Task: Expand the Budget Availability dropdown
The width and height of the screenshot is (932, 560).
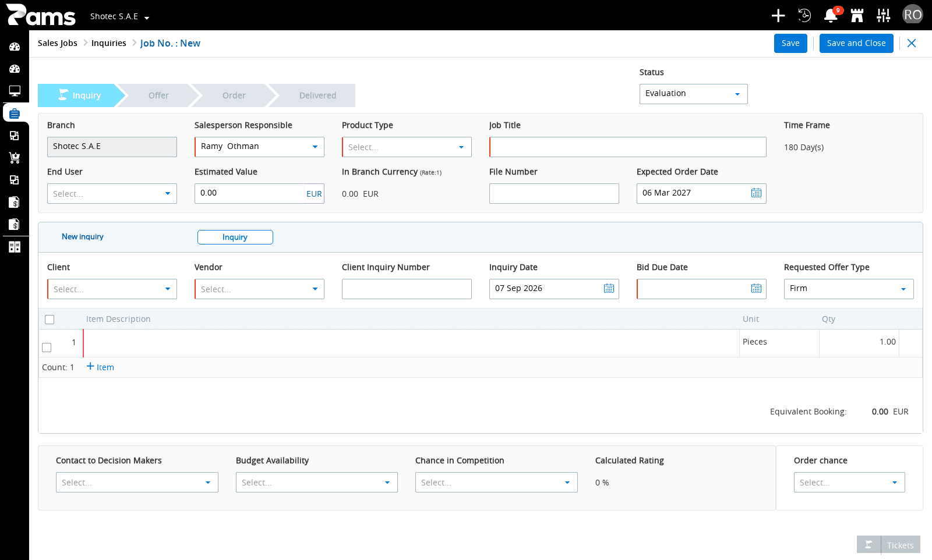Action: coord(387,483)
